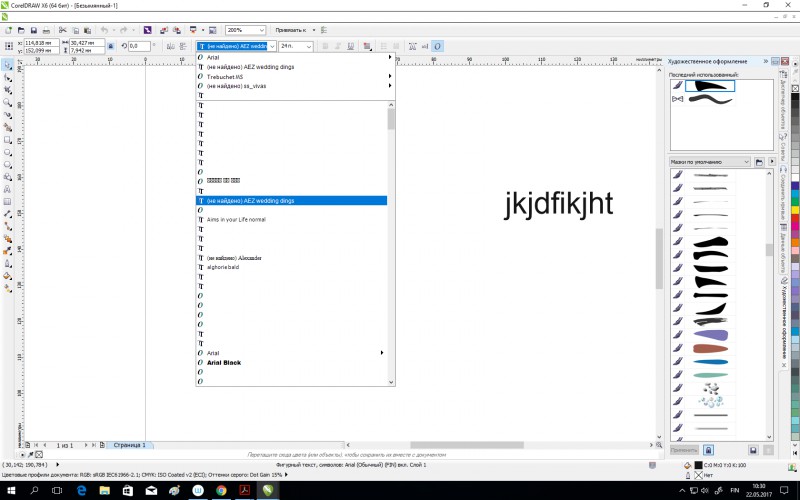Expand Arial submenu arrow near list bottom
This screenshot has height=500, width=800.
[x=382, y=353]
